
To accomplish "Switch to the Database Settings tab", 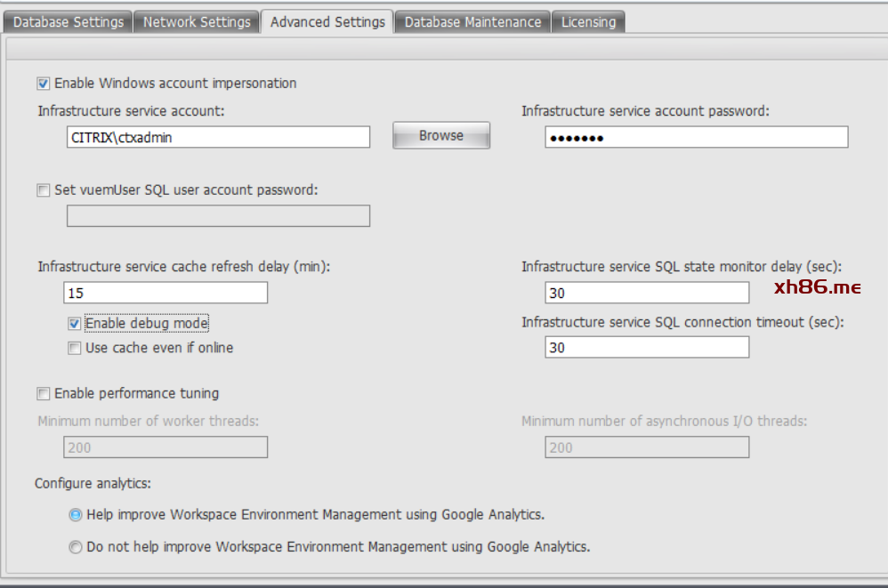I will pyautogui.click(x=69, y=22).
